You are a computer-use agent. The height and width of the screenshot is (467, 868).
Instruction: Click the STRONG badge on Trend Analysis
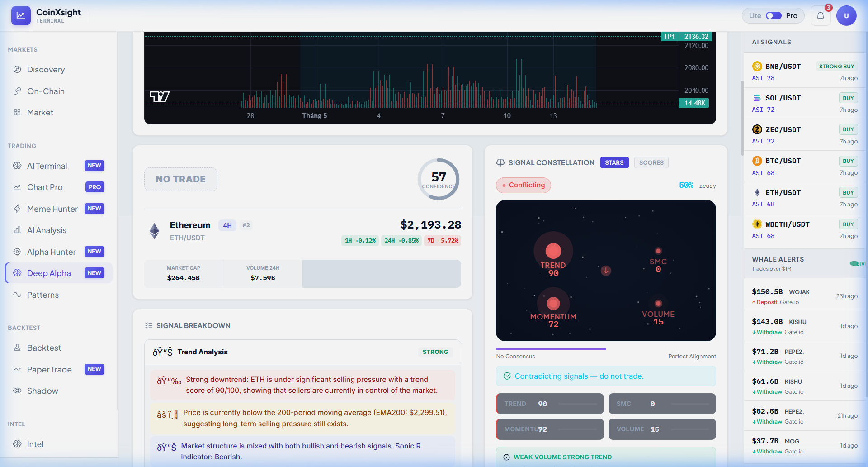tap(435, 352)
